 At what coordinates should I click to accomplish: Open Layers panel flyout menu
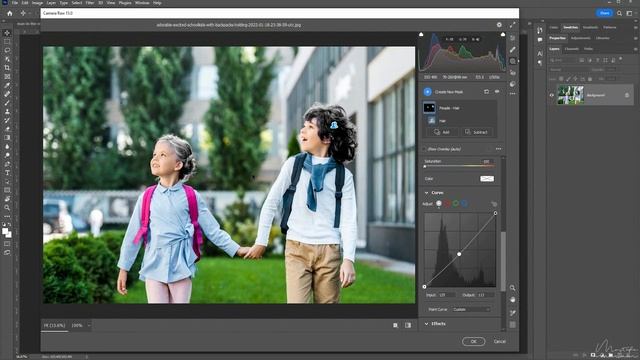click(x=635, y=49)
